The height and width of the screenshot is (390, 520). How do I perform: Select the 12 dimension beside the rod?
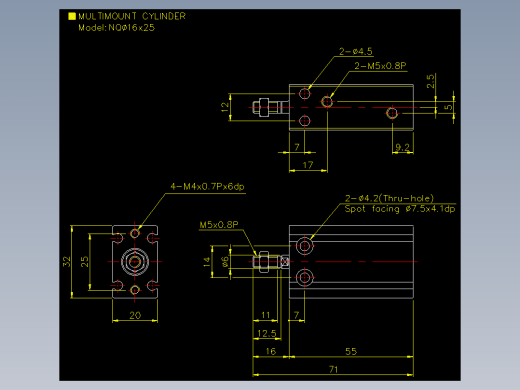(225, 107)
